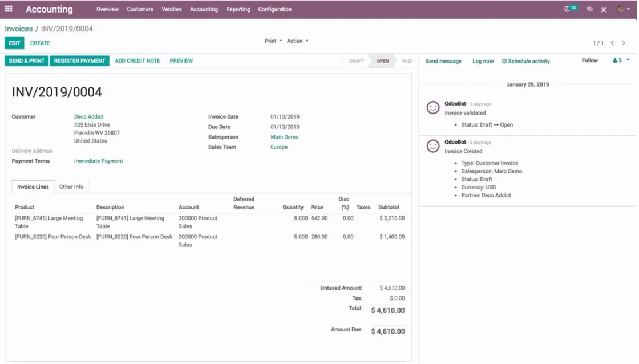Expand the Print dropdown
The width and height of the screenshot is (639, 364).
point(273,41)
